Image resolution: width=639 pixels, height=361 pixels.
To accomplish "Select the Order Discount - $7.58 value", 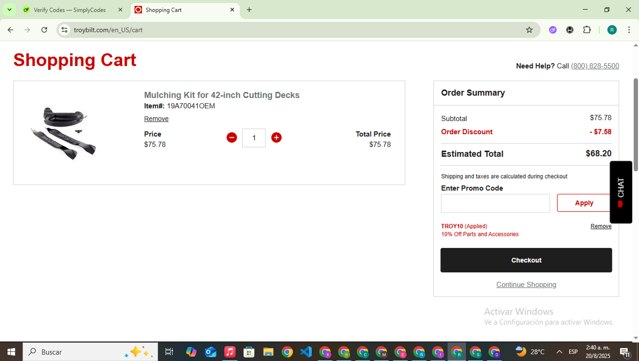I will [x=600, y=132].
